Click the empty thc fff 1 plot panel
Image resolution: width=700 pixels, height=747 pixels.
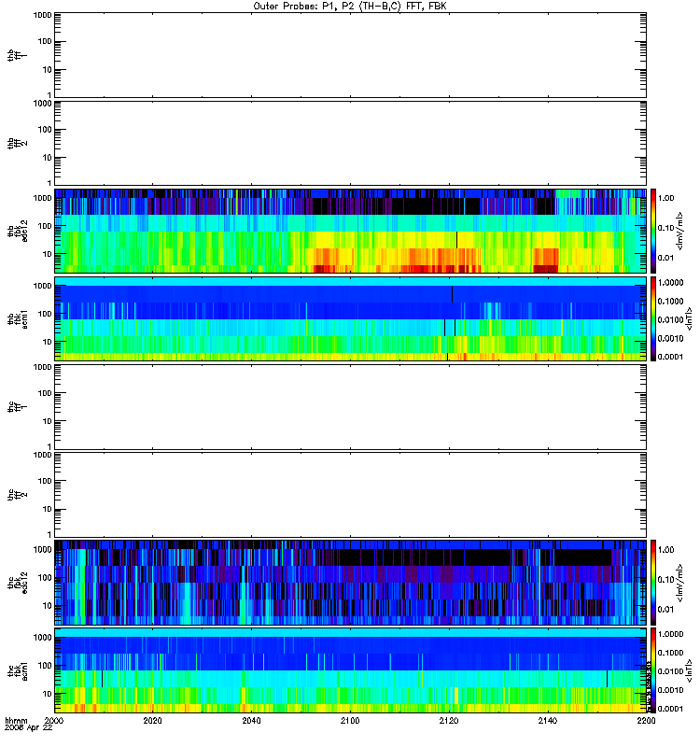pyautogui.click(x=351, y=407)
